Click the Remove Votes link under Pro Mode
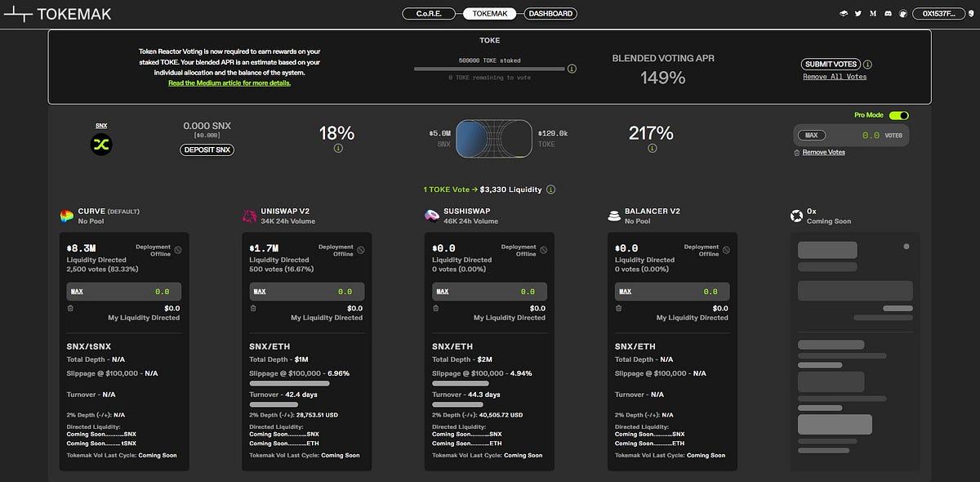This screenshot has height=482, width=980. click(823, 153)
